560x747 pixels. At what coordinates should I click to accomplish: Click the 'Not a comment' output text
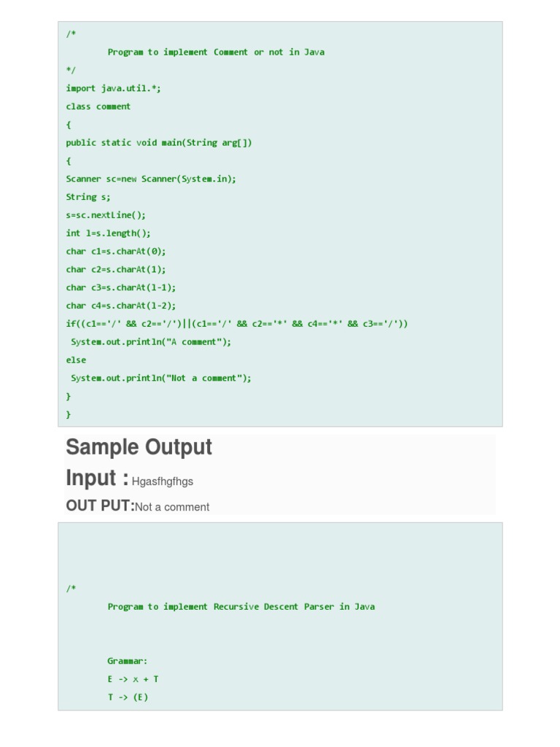coord(172,507)
